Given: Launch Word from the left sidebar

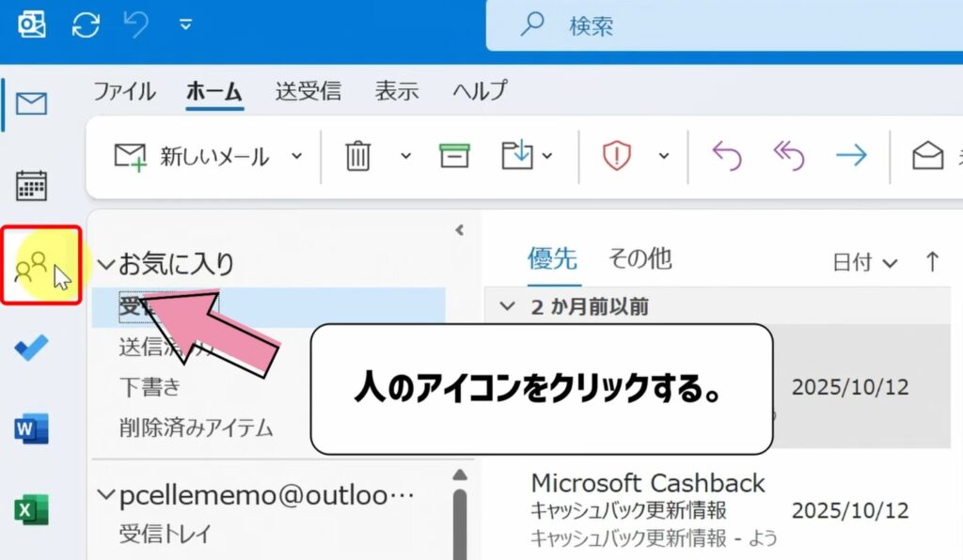Looking at the screenshot, I should [32, 429].
